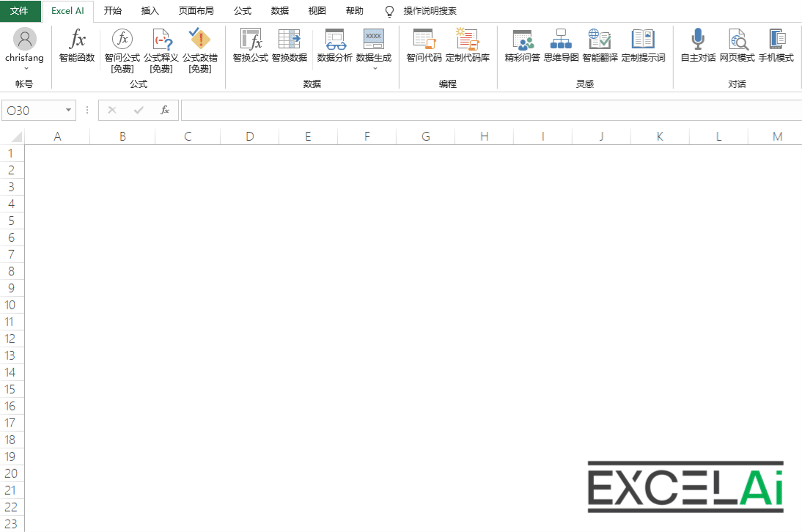Switch to the 开始 Home tab

coord(112,11)
